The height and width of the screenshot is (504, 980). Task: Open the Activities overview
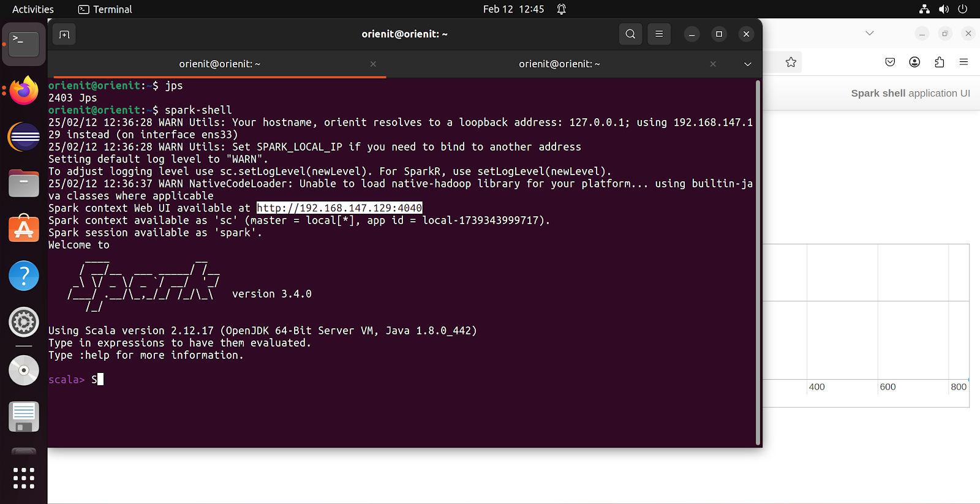click(33, 9)
